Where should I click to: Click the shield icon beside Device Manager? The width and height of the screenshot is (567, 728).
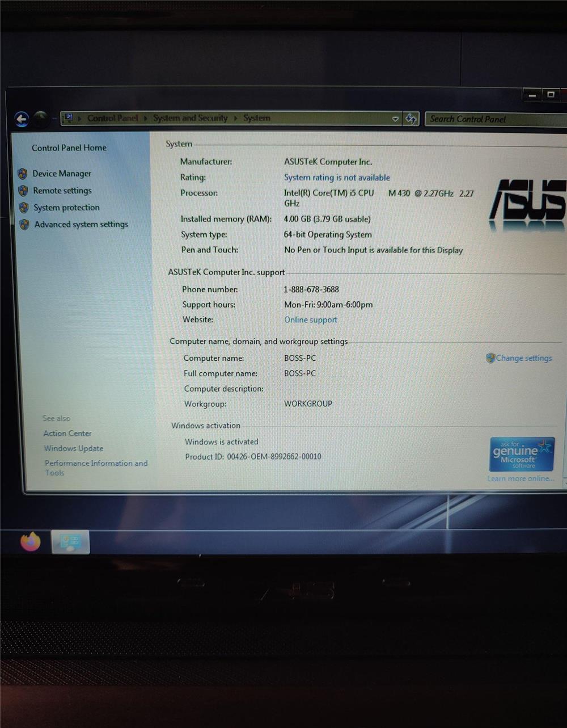[x=23, y=174]
